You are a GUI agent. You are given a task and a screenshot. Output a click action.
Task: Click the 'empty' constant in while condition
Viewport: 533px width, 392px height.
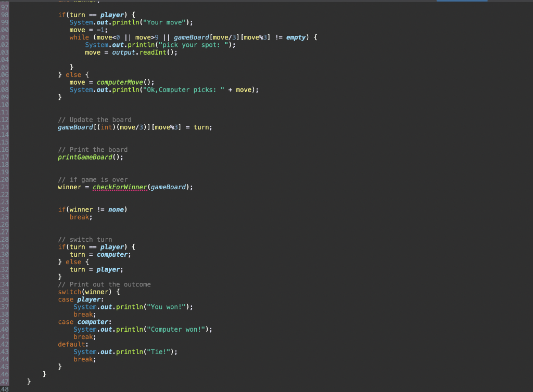pos(296,37)
